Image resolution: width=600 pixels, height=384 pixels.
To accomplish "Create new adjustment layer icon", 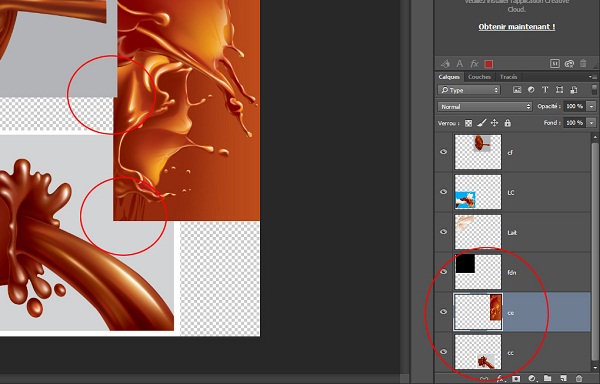I will pyautogui.click(x=532, y=378).
